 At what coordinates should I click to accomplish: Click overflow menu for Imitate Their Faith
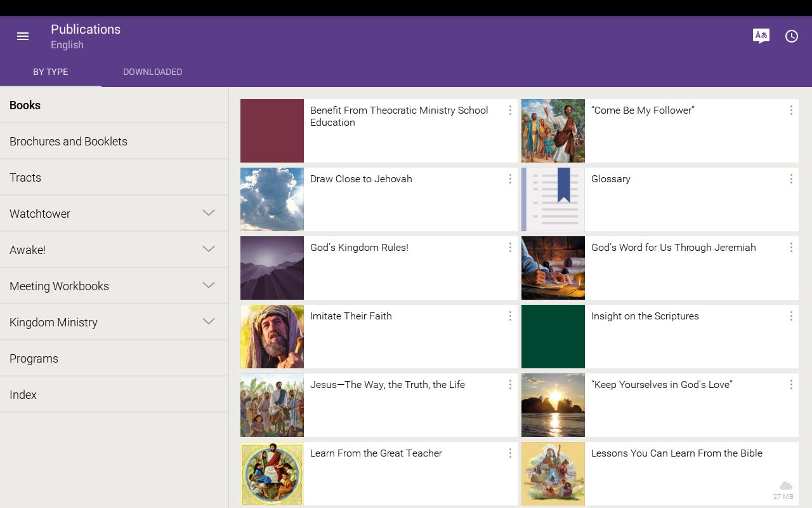510,316
